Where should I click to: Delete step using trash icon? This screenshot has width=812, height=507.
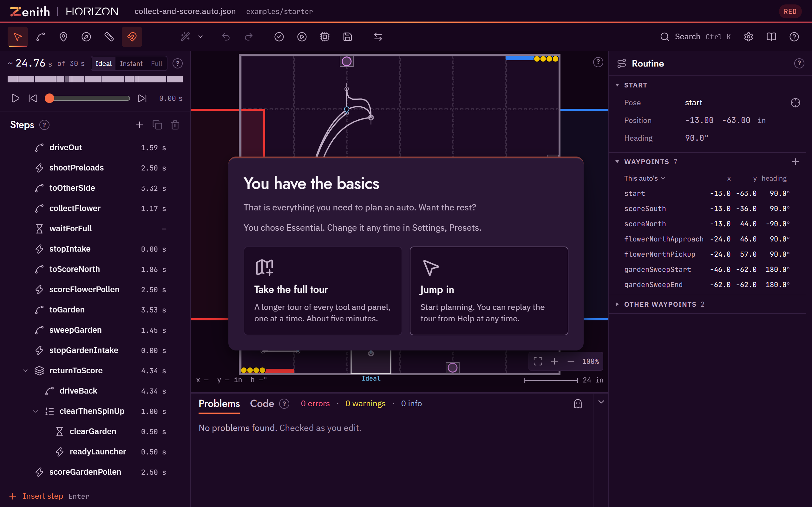[x=175, y=125]
